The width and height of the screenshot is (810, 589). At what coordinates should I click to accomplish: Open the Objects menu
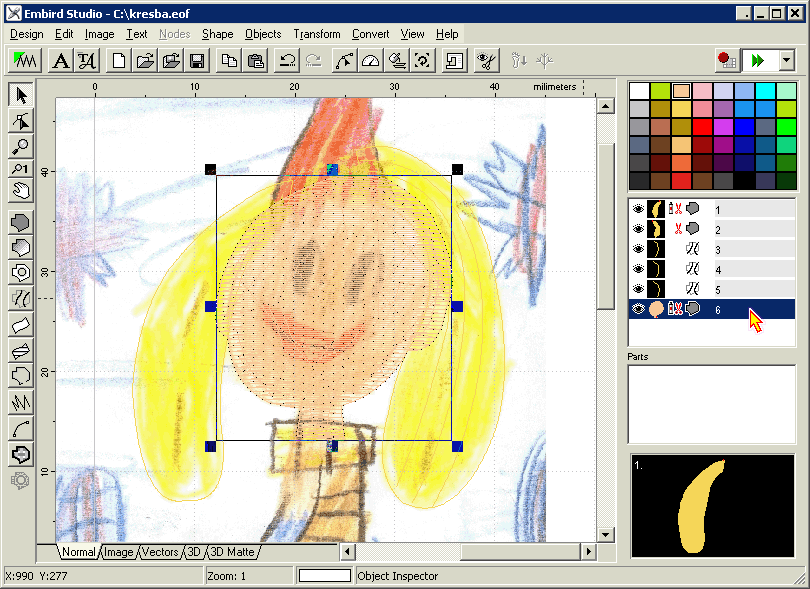(263, 34)
